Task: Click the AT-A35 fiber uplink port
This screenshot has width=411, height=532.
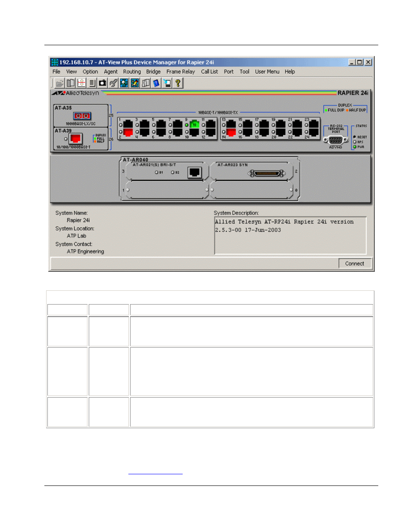Action: tap(82, 116)
